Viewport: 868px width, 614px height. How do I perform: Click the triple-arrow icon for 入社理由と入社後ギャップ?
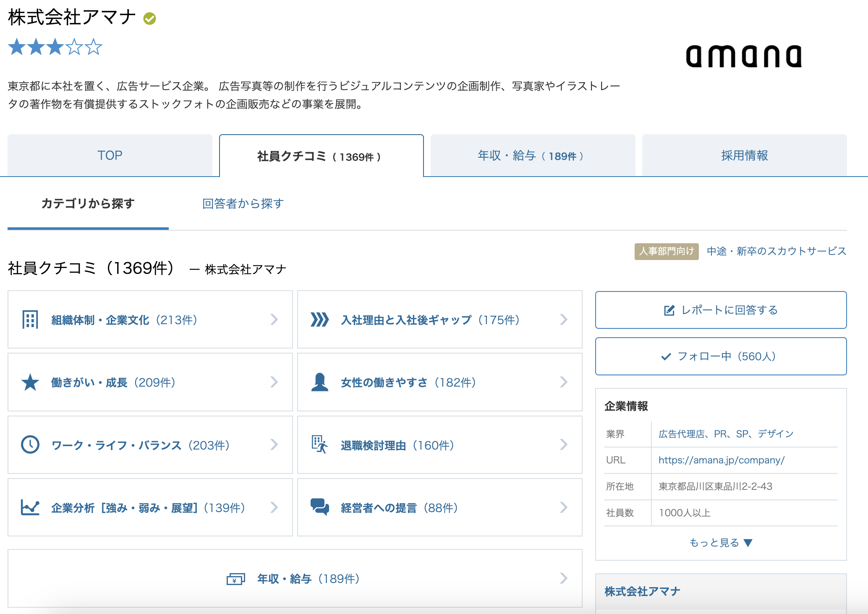coord(320,320)
